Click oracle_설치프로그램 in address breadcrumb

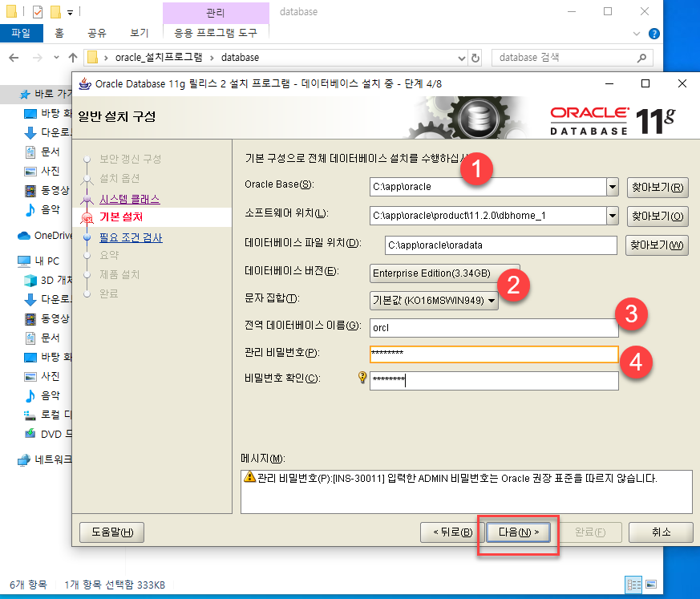[159, 58]
